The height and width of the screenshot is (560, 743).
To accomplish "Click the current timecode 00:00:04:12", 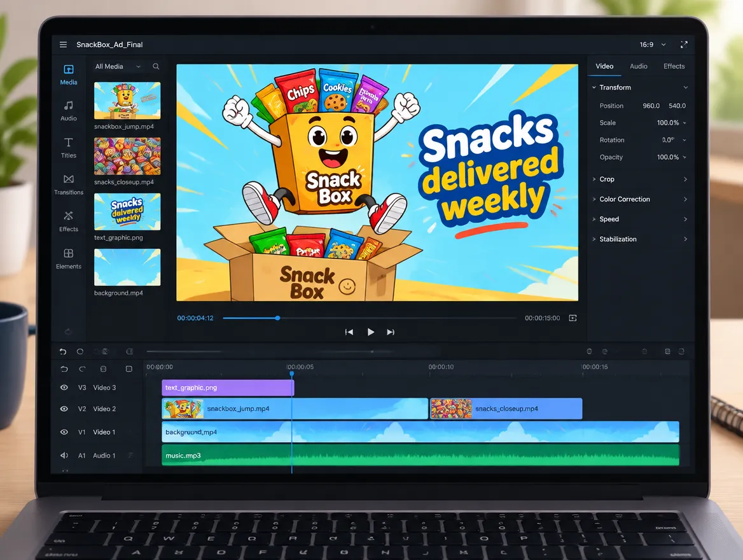I will pos(195,318).
